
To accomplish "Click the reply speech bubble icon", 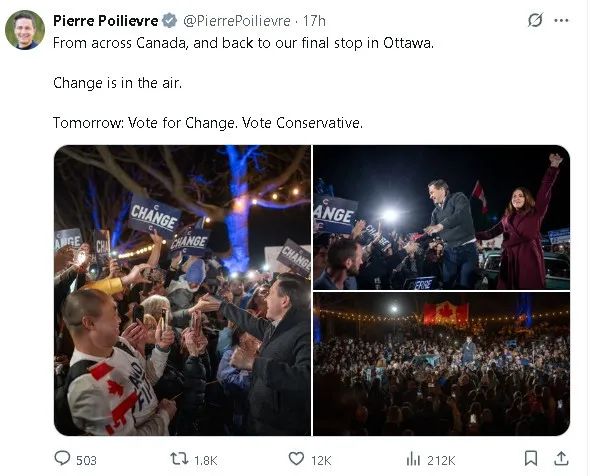I will click(x=62, y=458).
